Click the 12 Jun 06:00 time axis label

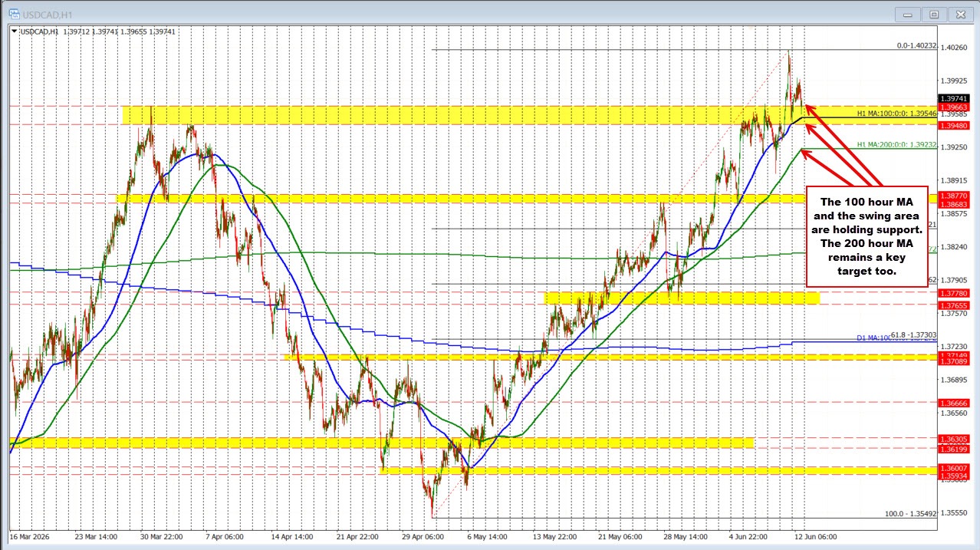(x=815, y=536)
